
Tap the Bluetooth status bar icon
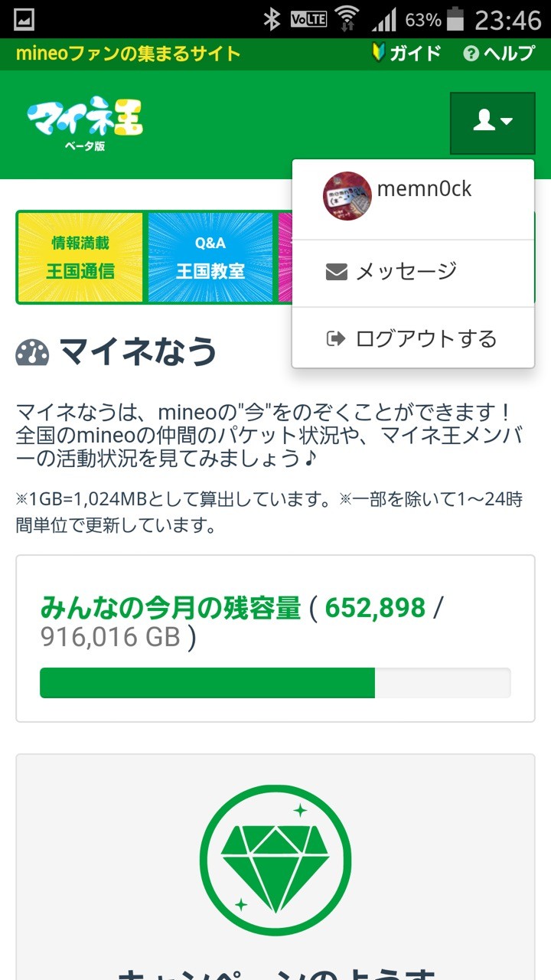pyautogui.click(x=272, y=19)
